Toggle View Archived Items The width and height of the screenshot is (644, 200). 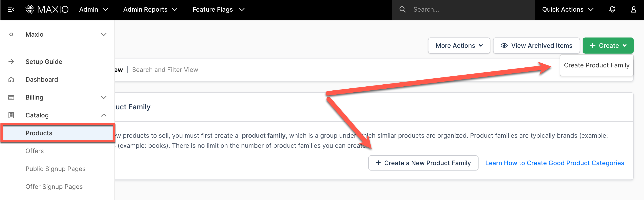click(536, 46)
